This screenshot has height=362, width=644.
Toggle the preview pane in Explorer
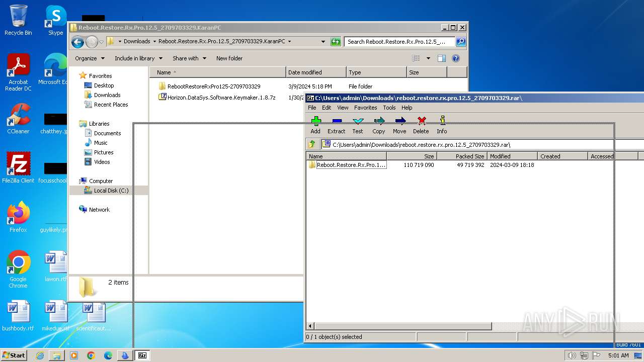(442, 58)
